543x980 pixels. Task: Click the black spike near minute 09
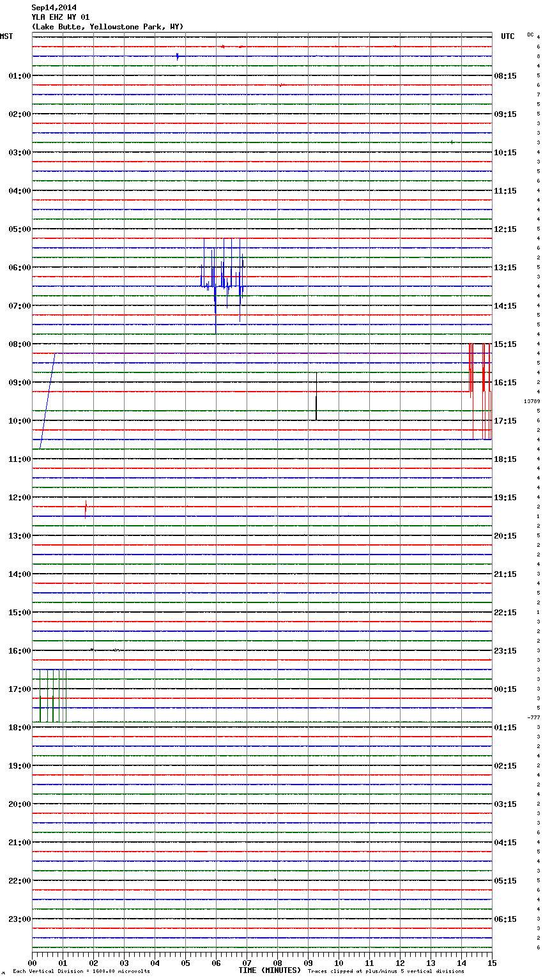pyautogui.click(x=316, y=396)
